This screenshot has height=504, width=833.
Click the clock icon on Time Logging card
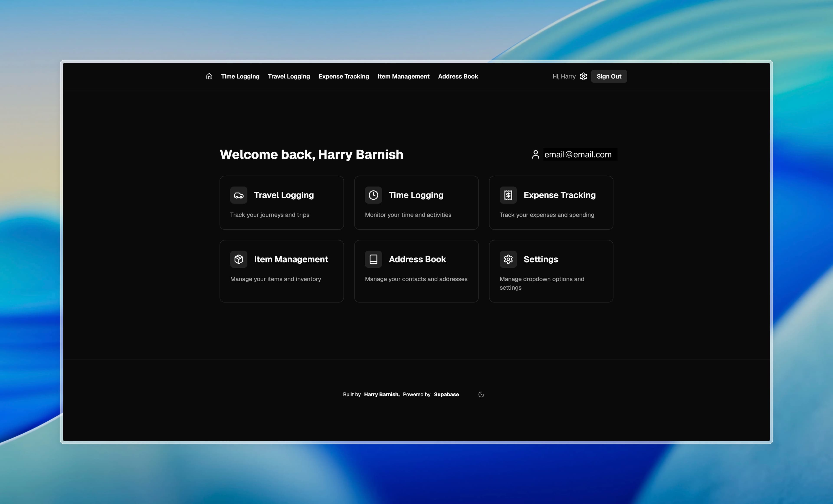(373, 195)
